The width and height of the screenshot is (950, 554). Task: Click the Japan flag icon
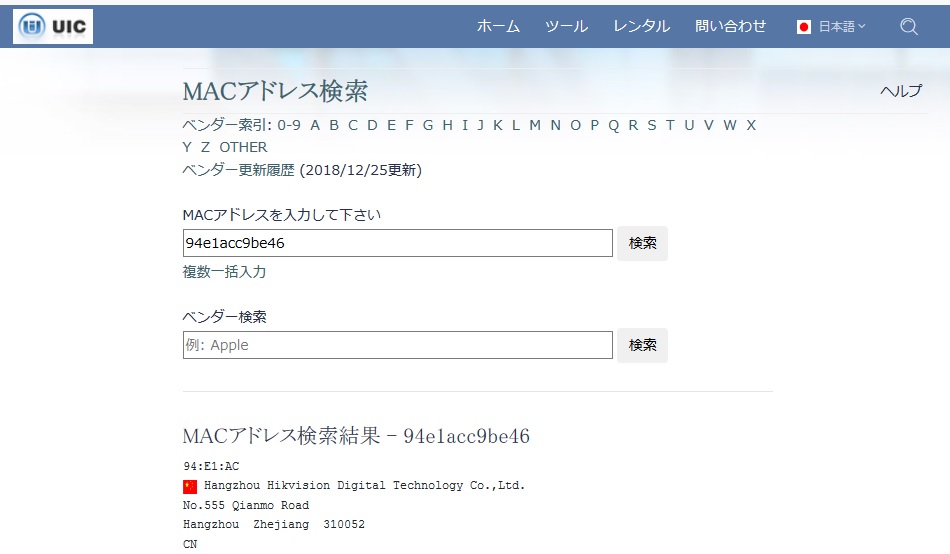coord(804,27)
